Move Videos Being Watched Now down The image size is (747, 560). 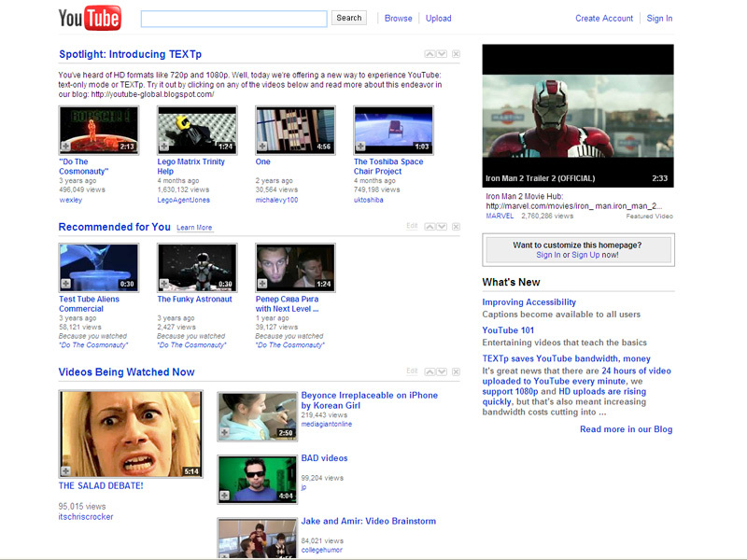click(442, 371)
